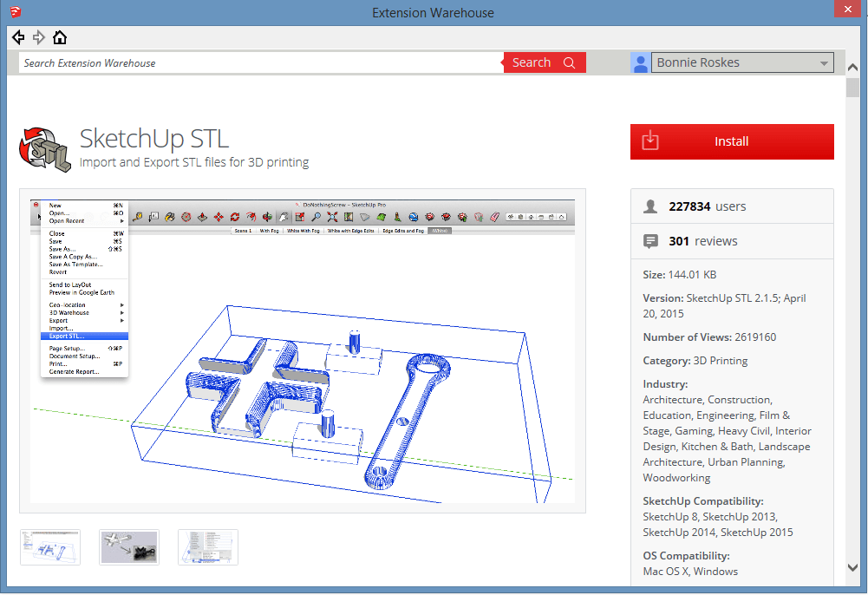Screen dimensions: 868x595
Task: Click the 'Category: 3D Printing' entry
Action: point(695,361)
